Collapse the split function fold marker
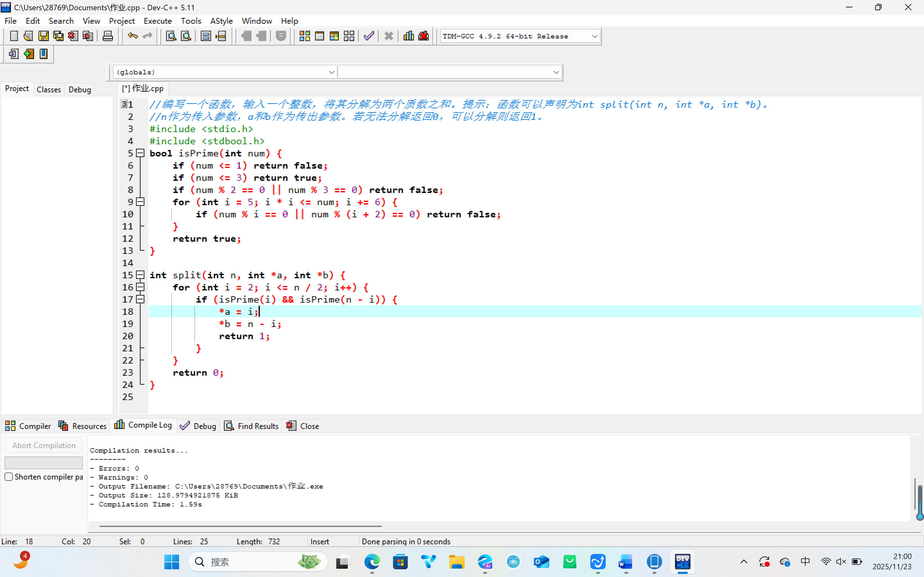This screenshot has height=577, width=924. pos(140,275)
